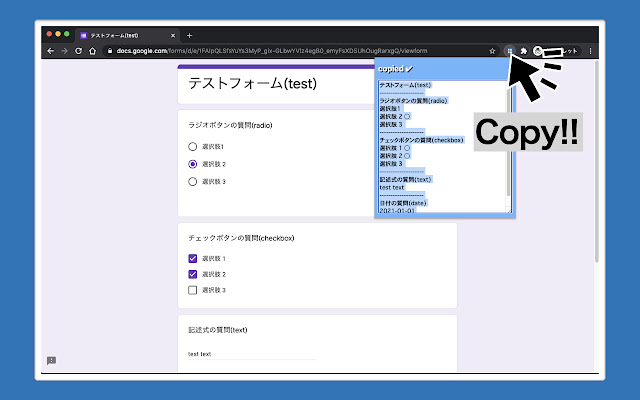The height and width of the screenshot is (400, 640).
Task: Click the macOS green fullscreen window button
Action: click(x=67, y=34)
